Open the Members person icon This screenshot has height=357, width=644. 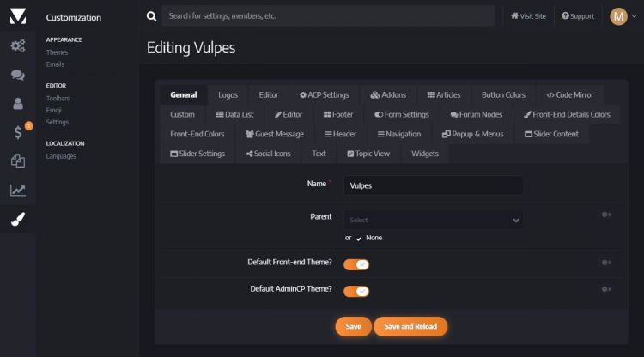(x=17, y=104)
